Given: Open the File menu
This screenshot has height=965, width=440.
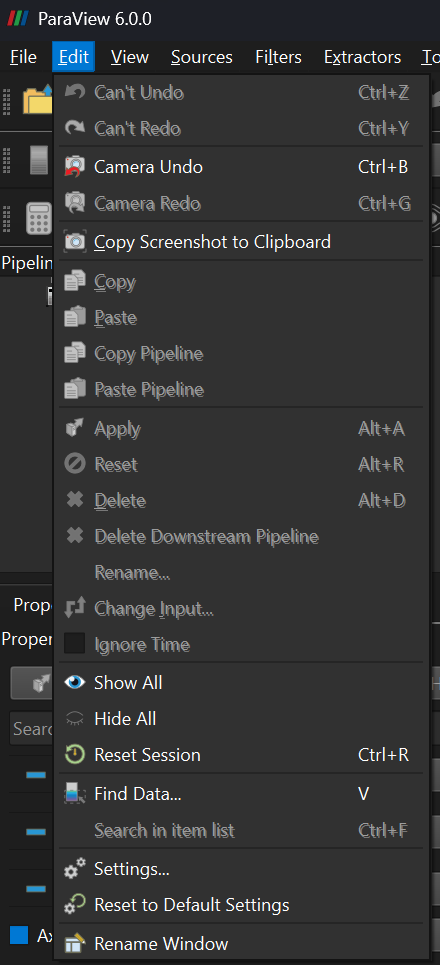Looking at the screenshot, I should (x=23, y=57).
